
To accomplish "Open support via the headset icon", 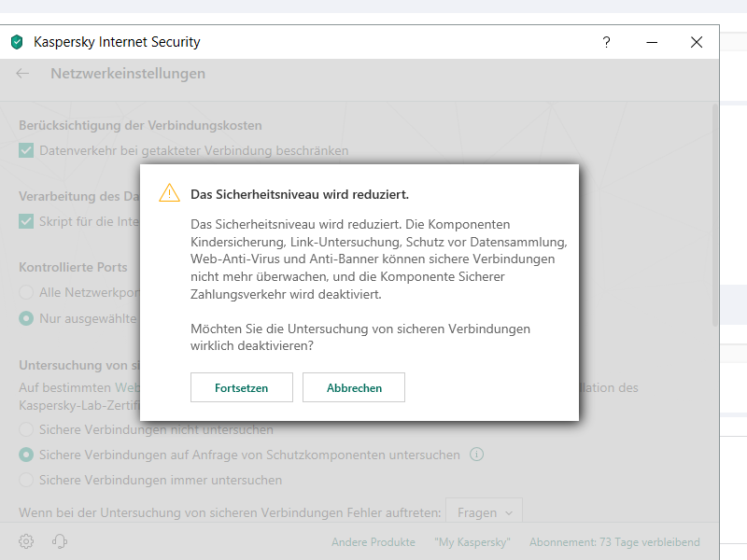I will point(60,541).
